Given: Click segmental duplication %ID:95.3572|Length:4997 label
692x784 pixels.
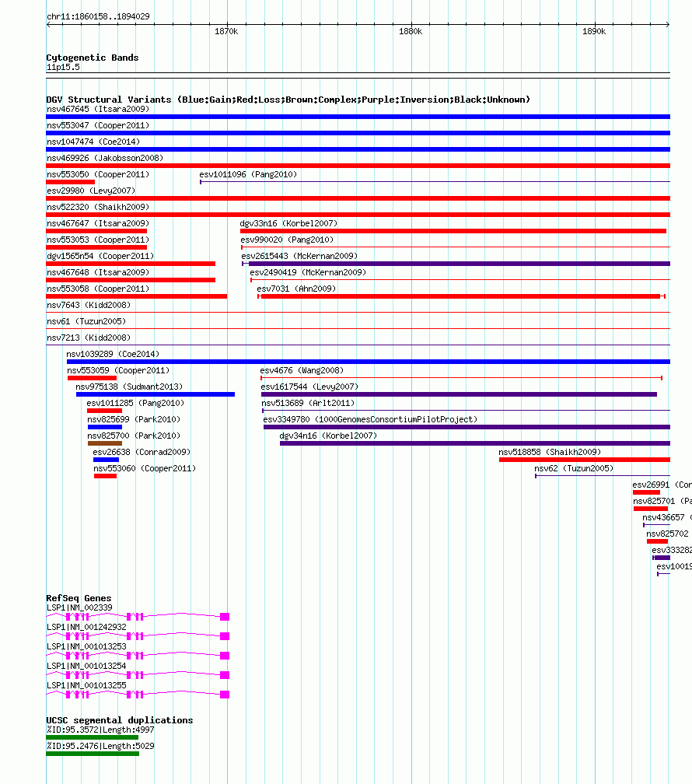Looking at the screenshot, I should [x=100, y=730].
